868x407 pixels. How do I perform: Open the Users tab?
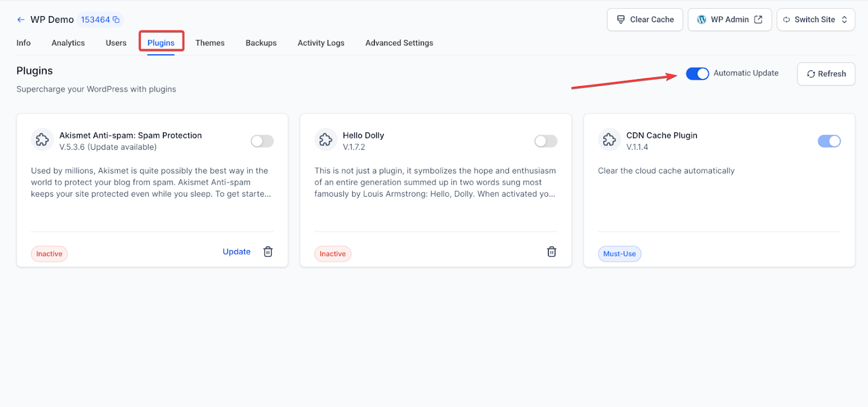point(116,43)
